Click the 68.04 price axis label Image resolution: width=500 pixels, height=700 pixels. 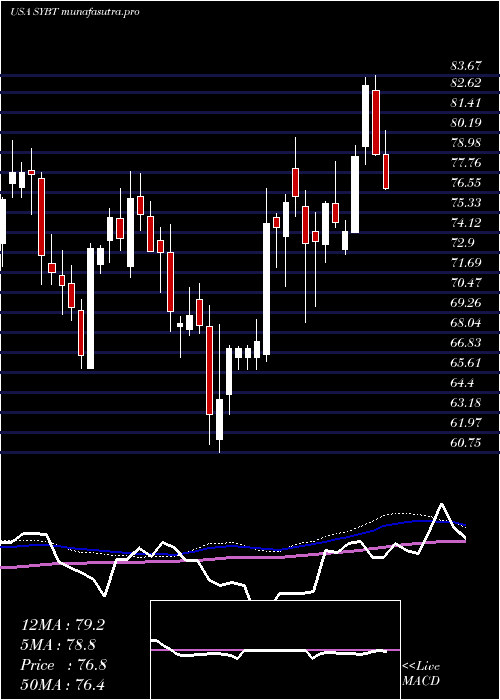click(466, 322)
